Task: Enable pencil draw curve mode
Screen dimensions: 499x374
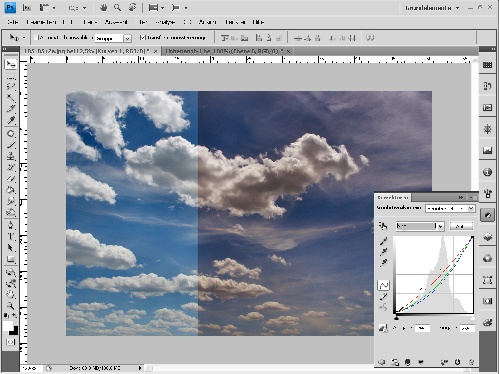Action: (x=384, y=297)
